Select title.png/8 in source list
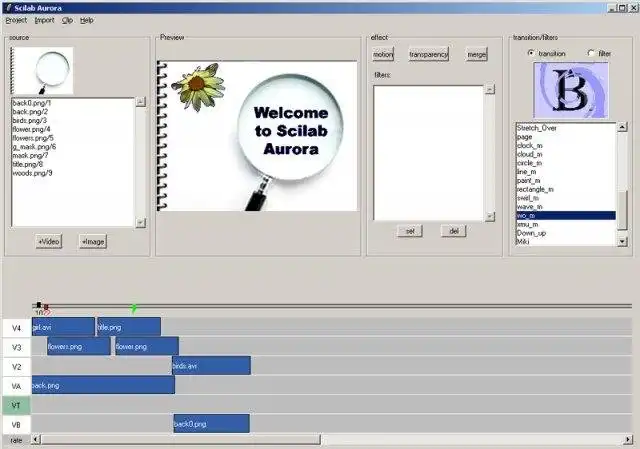 (x=28, y=164)
